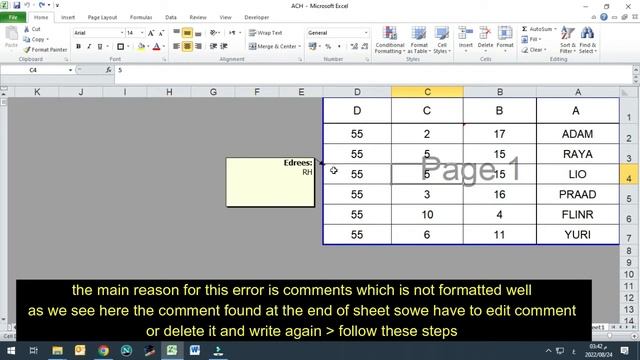Click the Decrease Indent icon

point(213,47)
